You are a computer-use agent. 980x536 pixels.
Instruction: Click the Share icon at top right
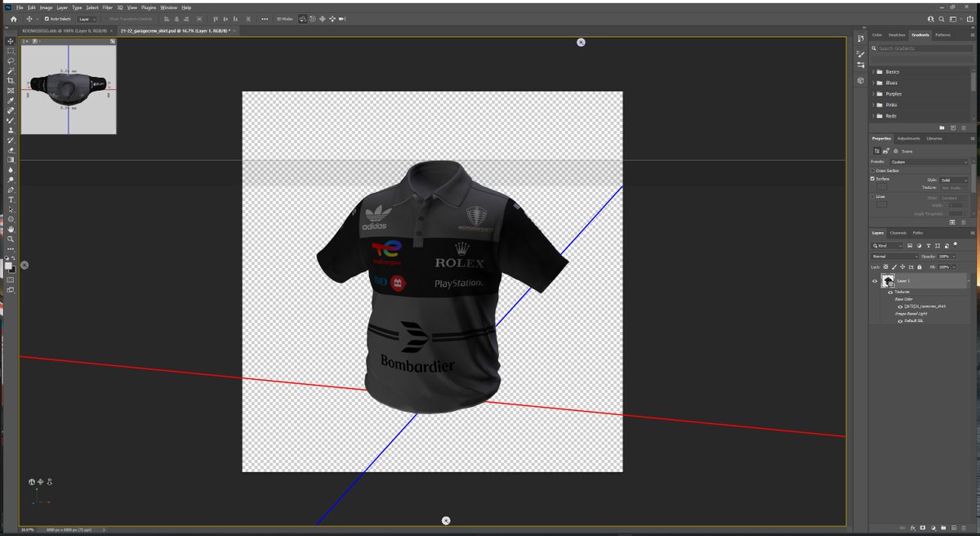coord(969,19)
